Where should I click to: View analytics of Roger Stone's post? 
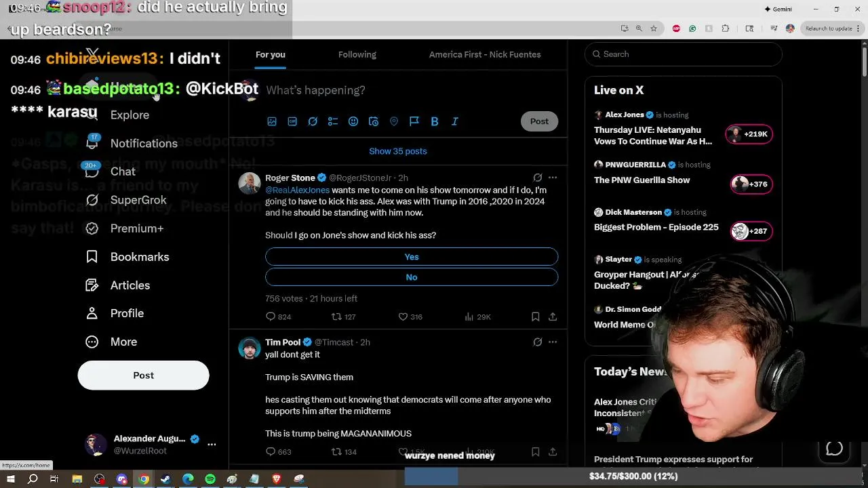pyautogui.click(x=477, y=317)
